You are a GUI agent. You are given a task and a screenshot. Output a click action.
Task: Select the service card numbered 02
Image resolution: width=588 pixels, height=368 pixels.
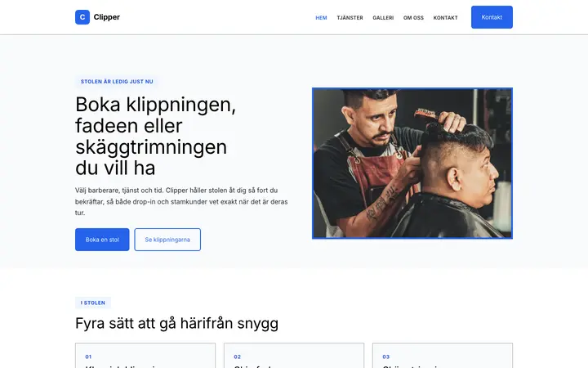[294, 356]
